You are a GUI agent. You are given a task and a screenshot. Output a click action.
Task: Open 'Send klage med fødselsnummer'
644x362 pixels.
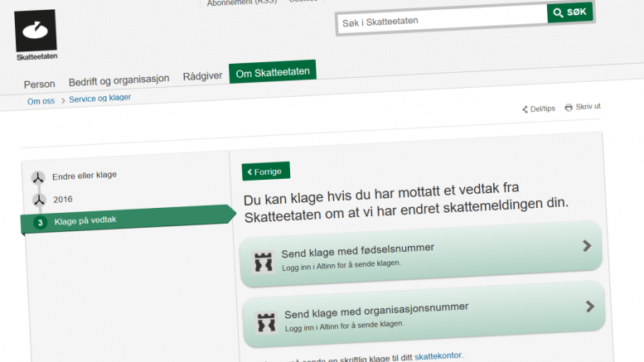(420, 254)
